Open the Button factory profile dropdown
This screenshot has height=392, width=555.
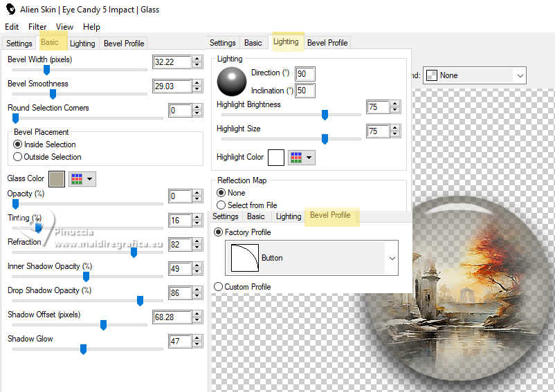pos(392,258)
